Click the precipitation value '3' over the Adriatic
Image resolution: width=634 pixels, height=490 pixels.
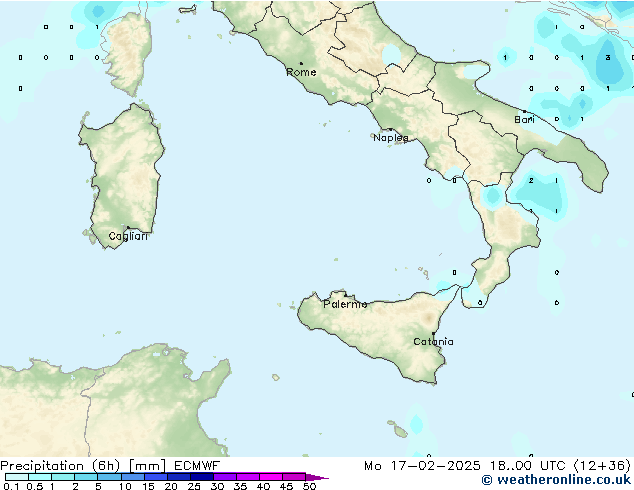click(x=608, y=58)
